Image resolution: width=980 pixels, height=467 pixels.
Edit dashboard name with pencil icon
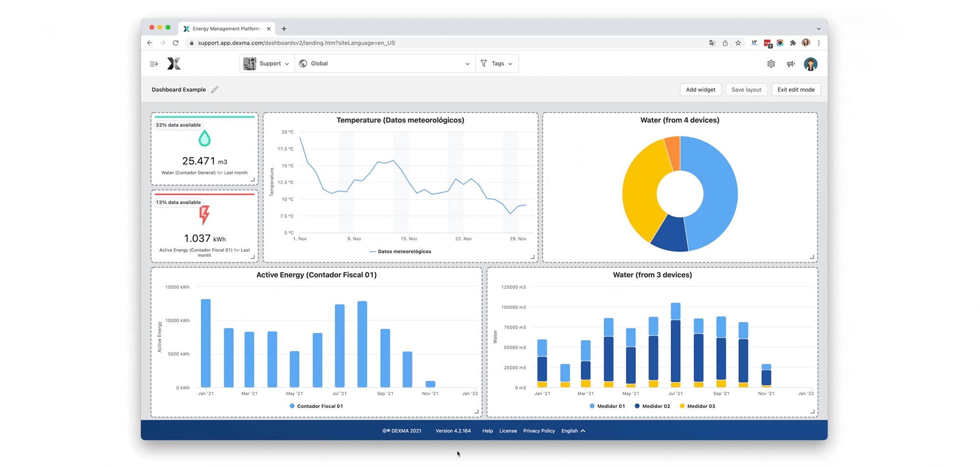[215, 90]
